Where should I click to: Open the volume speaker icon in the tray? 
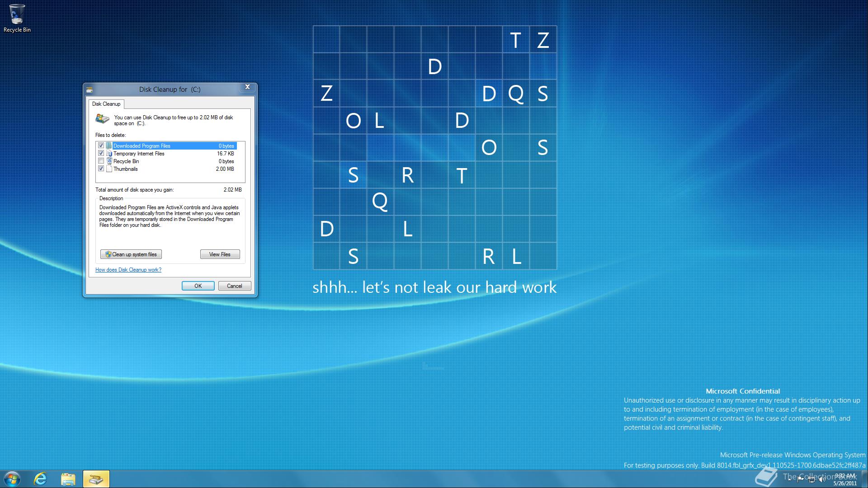coord(822,479)
